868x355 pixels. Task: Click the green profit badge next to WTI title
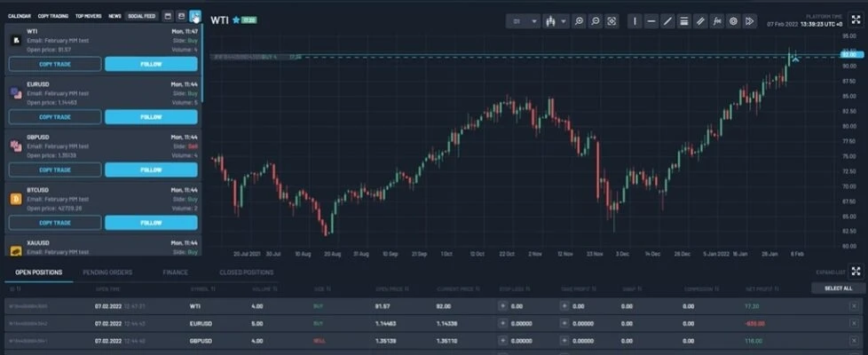click(x=249, y=20)
